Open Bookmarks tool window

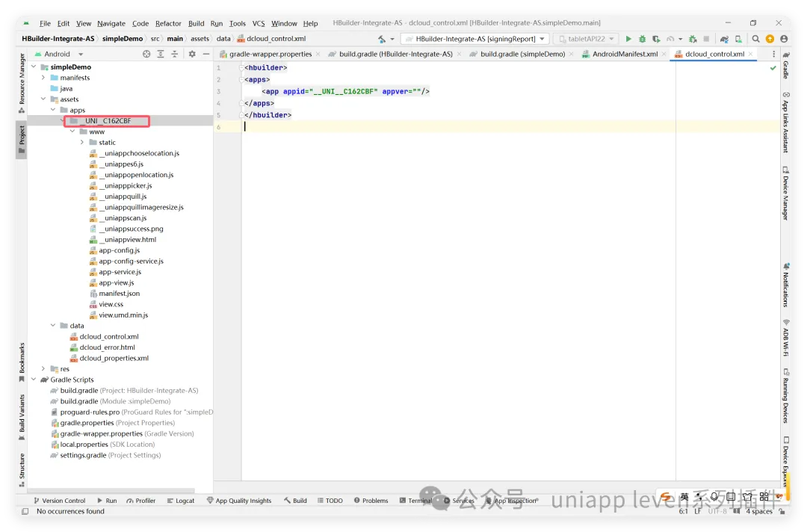(x=22, y=362)
